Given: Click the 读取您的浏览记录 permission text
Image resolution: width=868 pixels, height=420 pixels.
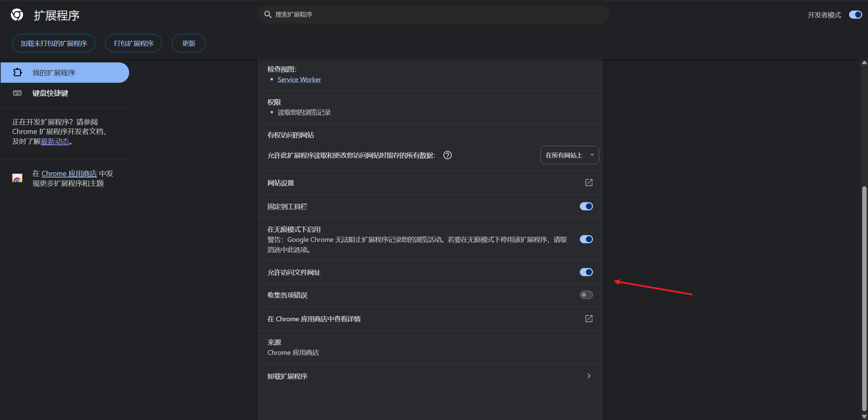Looking at the screenshot, I should pyautogui.click(x=304, y=112).
